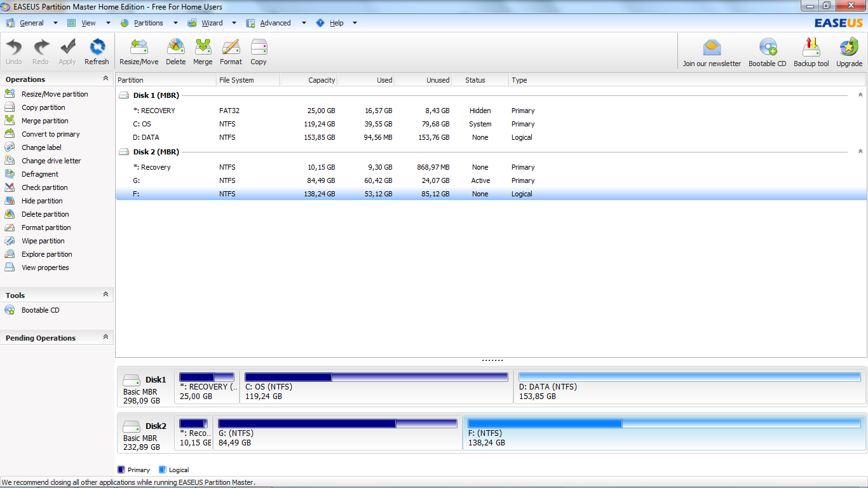Open the View menu
The height and width of the screenshot is (488, 868).
pos(89,23)
